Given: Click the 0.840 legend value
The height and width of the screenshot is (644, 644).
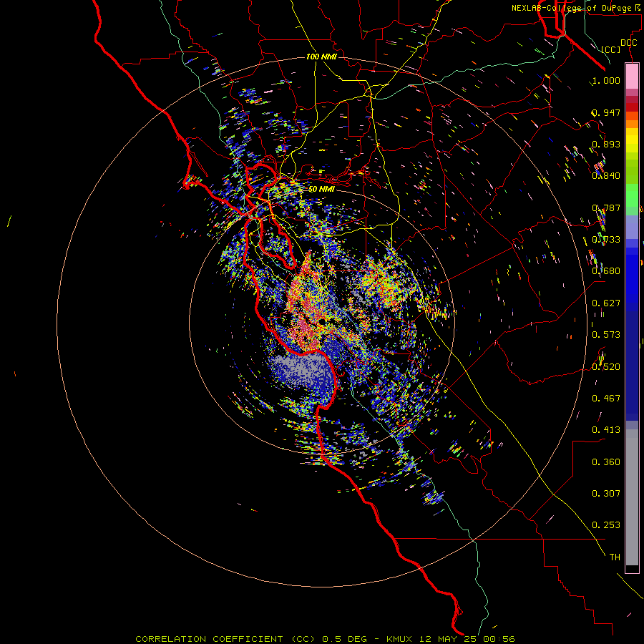Looking at the screenshot, I should pyautogui.click(x=606, y=176).
